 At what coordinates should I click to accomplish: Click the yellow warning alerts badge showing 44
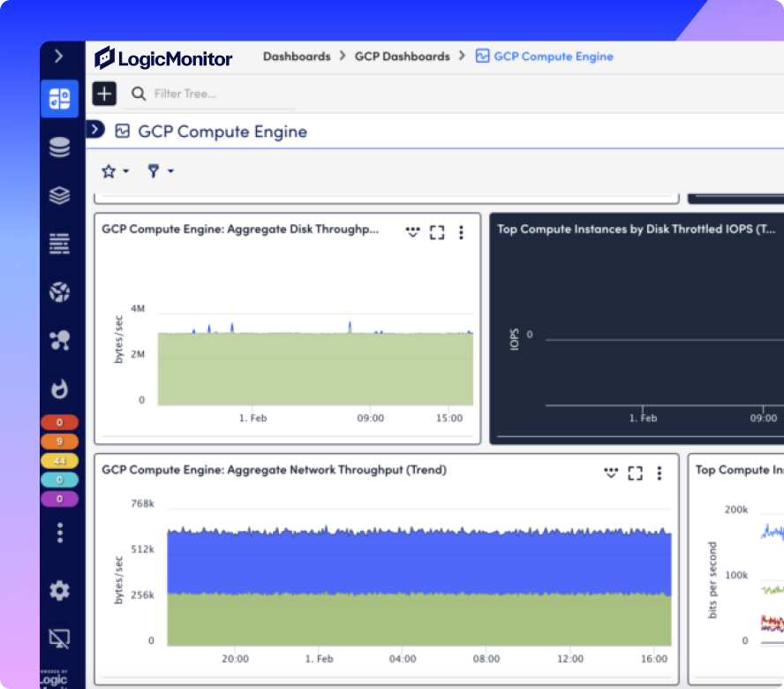tap(59, 461)
